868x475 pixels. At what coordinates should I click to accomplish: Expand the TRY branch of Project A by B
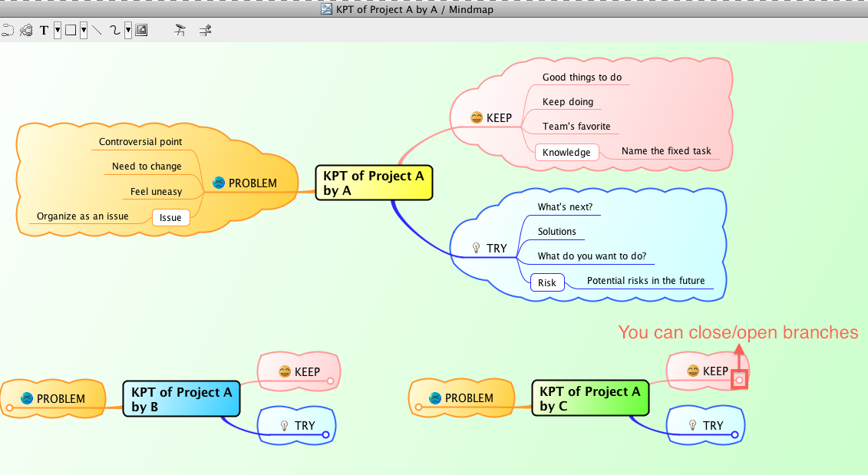click(x=325, y=435)
